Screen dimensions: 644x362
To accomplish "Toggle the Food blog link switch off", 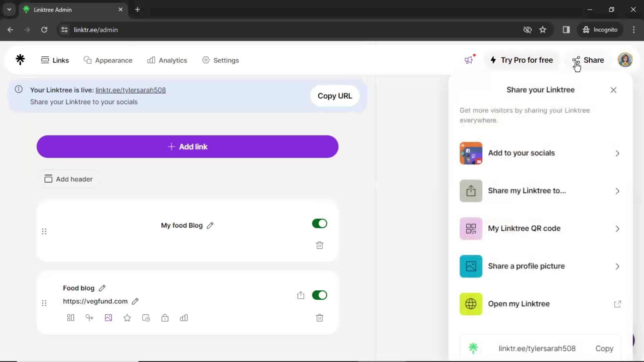I will (319, 295).
